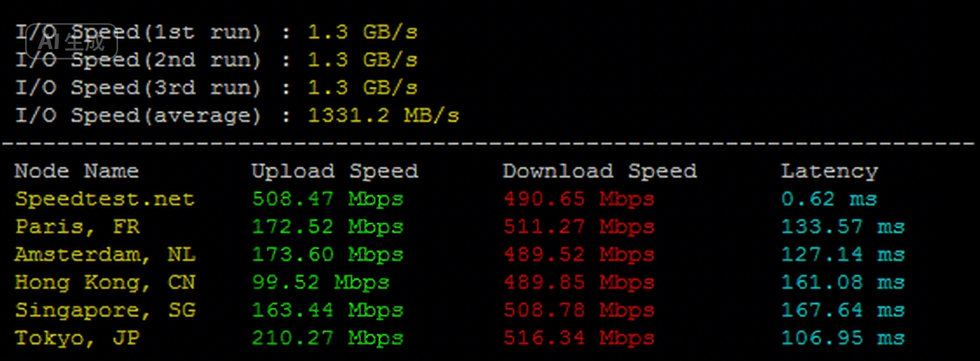Click the I/O Speed(3rd run) result value
This screenshot has height=361, width=980.
(362, 88)
